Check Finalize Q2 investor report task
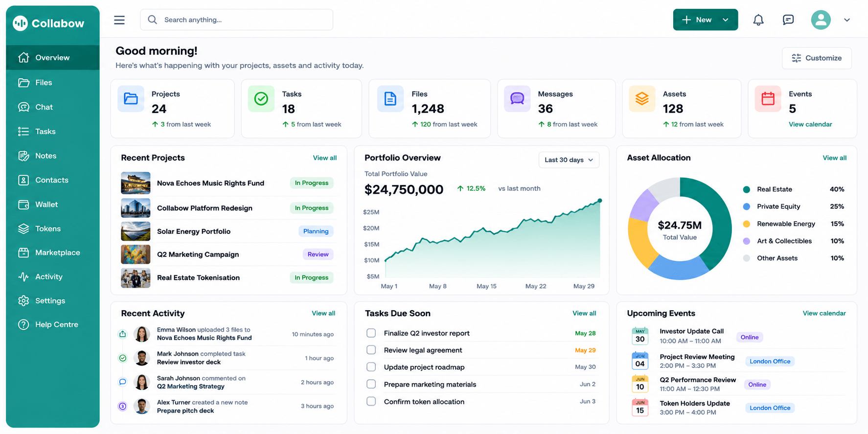This screenshot has width=868, height=434. click(371, 333)
